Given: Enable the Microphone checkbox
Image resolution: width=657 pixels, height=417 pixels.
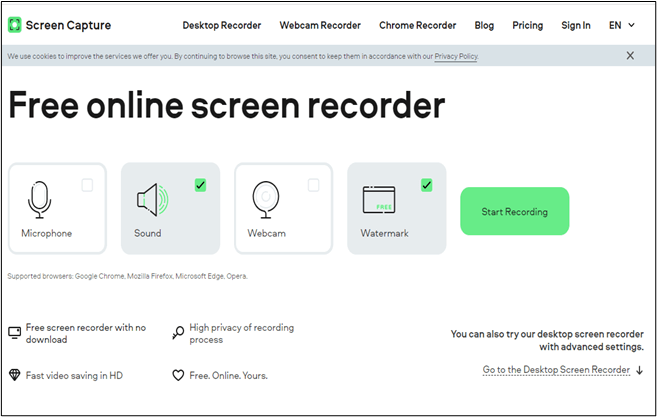Looking at the screenshot, I should point(87,185).
